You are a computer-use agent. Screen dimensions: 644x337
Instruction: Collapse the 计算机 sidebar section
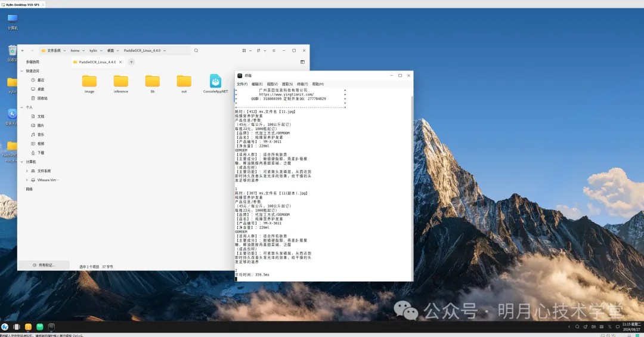[22, 162]
